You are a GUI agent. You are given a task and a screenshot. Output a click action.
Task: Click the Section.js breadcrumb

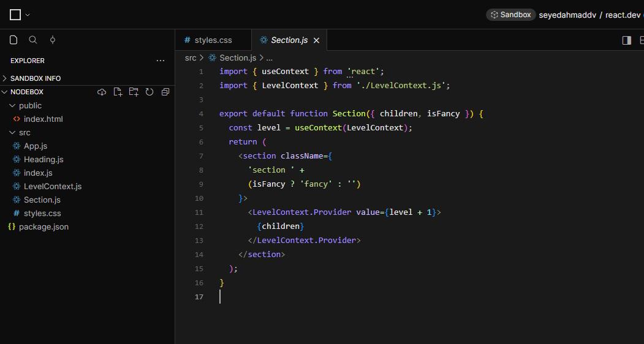238,58
